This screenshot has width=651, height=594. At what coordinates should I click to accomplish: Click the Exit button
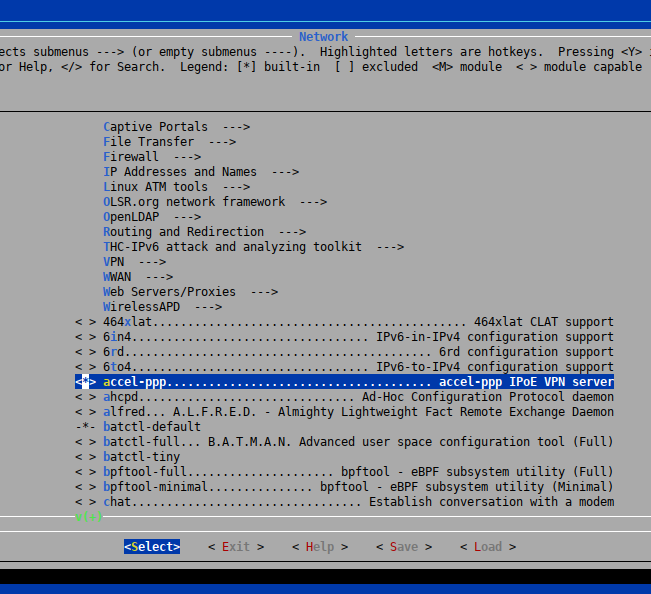click(x=236, y=547)
